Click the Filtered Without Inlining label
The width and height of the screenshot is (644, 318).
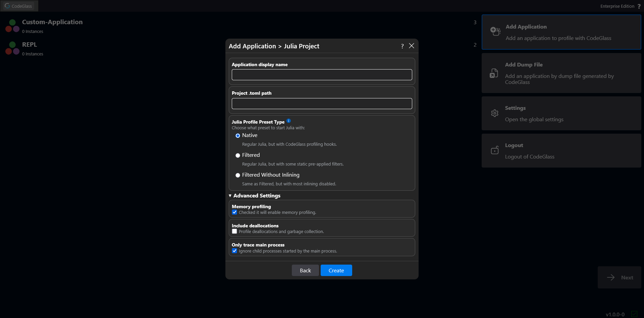tap(271, 175)
